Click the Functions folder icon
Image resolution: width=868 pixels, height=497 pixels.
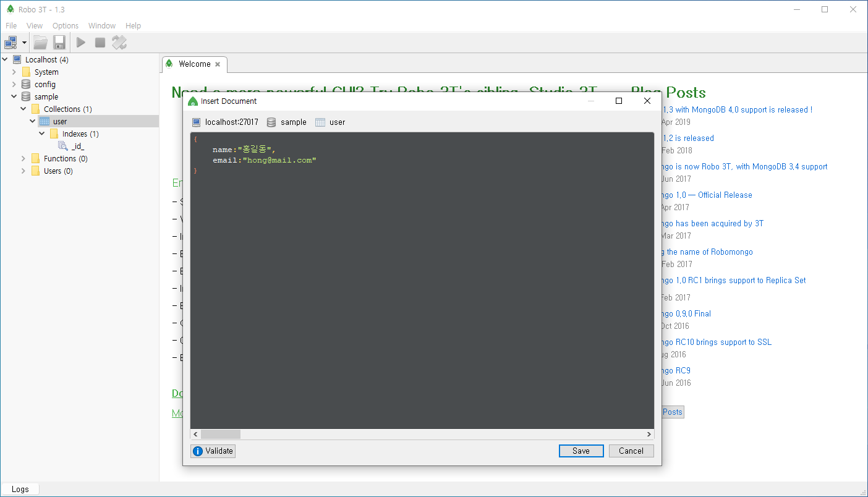[35, 158]
